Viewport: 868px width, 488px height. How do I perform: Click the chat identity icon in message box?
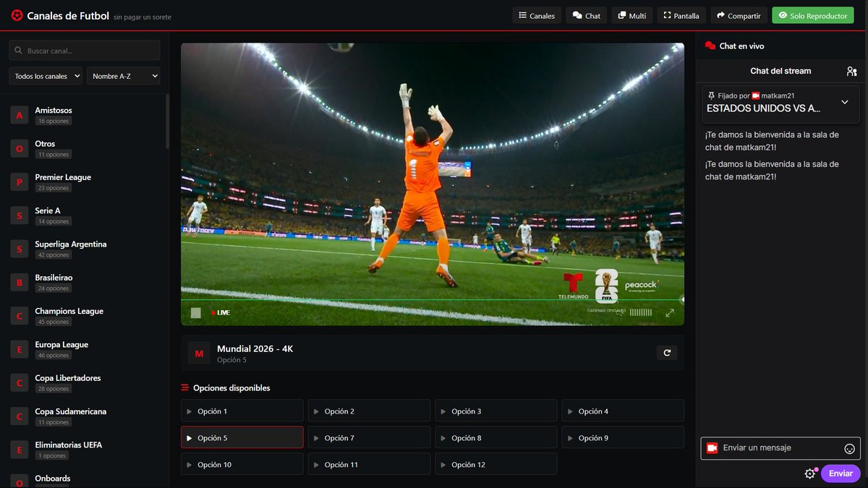coord(712,448)
